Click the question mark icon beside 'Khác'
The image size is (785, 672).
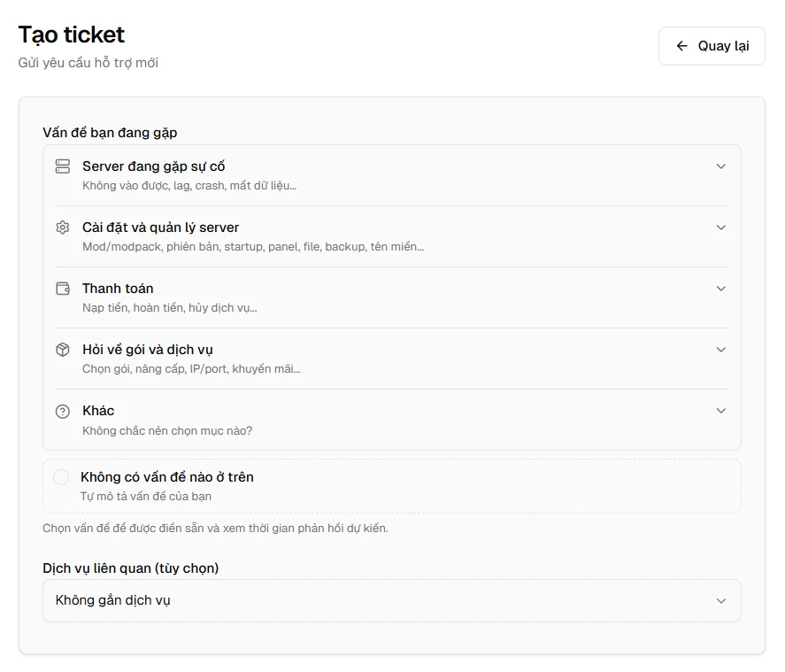tap(63, 411)
